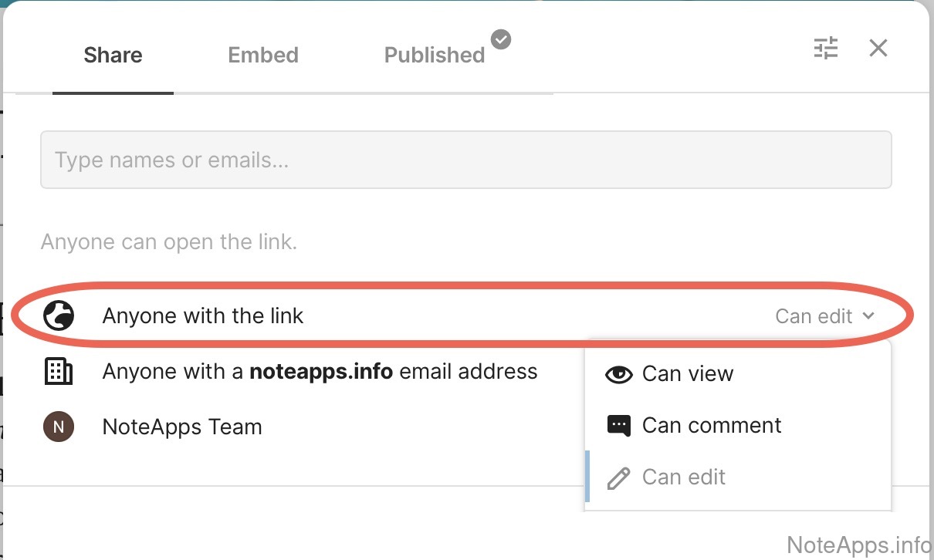The image size is (934, 560).
Task: Switch to the Share tab
Action: coord(113,56)
